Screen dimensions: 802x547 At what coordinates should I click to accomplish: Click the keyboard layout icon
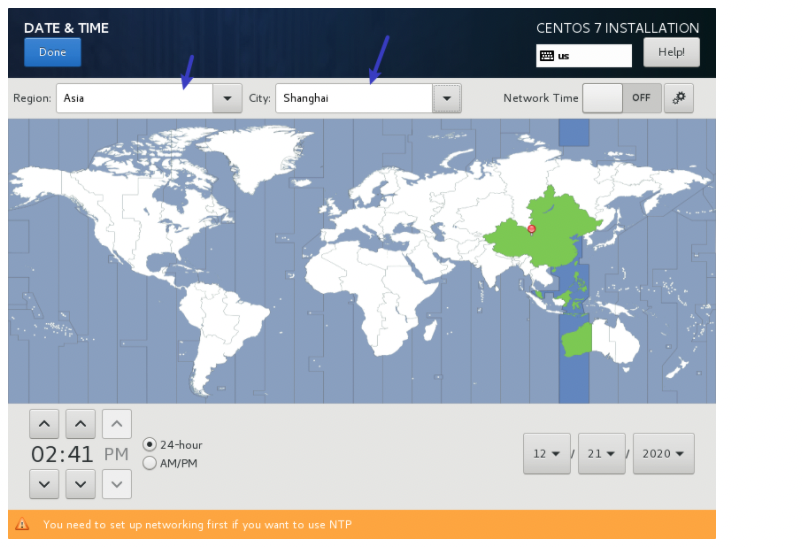(x=546, y=56)
